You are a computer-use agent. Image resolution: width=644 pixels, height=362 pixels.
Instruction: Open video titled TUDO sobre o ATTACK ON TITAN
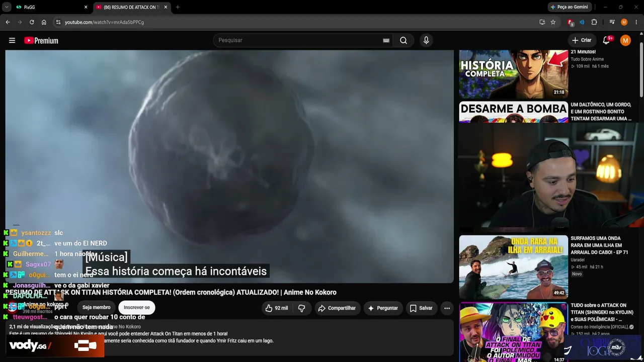coord(602,312)
